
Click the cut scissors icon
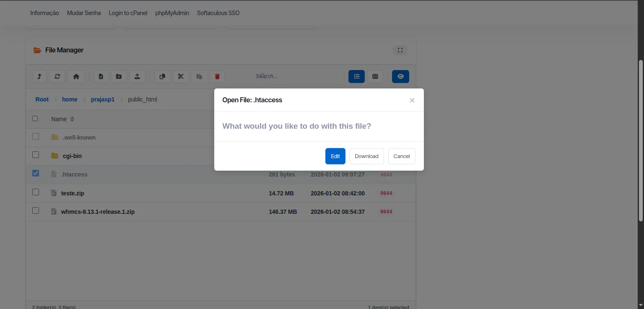click(x=181, y=76)
